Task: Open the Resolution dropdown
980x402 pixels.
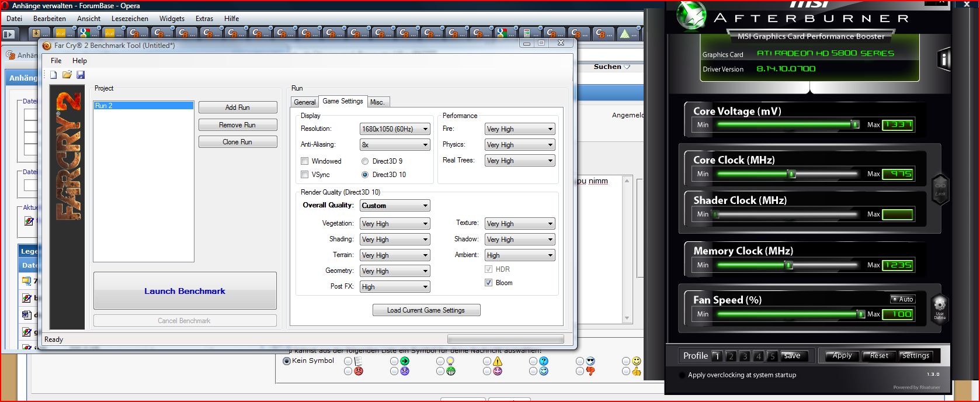Action: (395, 129)
